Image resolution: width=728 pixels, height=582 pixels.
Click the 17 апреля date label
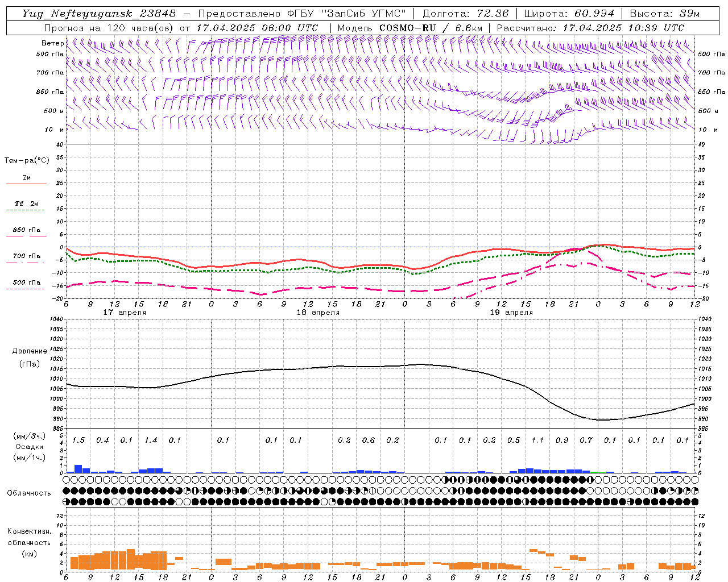coord(125,313)
